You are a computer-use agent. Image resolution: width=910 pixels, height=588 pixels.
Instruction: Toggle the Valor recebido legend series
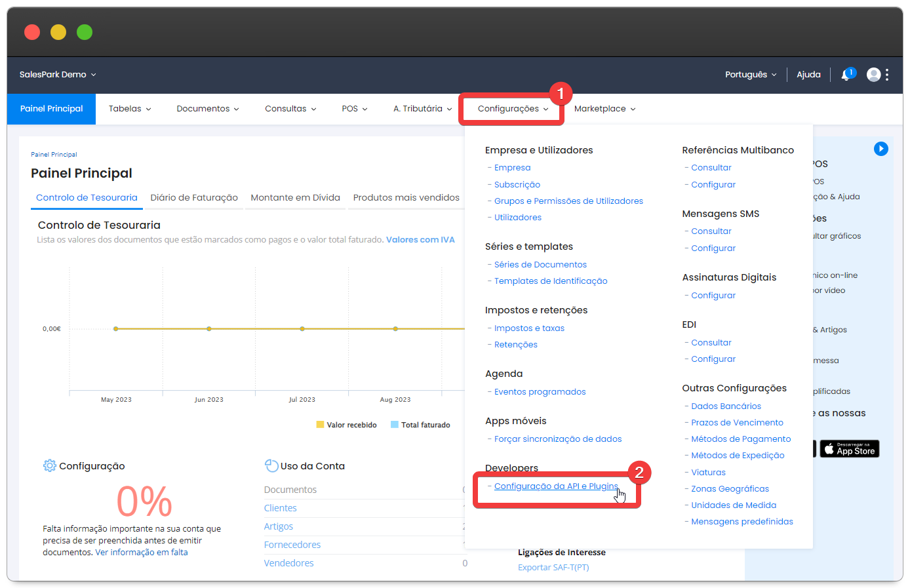(346, 425)
